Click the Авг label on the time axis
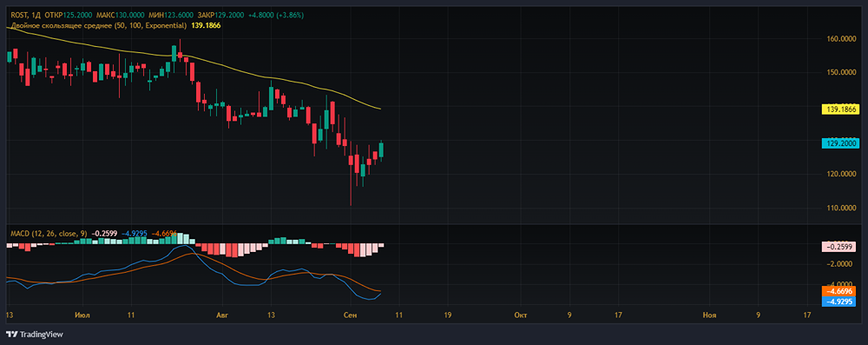The image size is (868, 345). pyautogui.click(x=223, y=315)
